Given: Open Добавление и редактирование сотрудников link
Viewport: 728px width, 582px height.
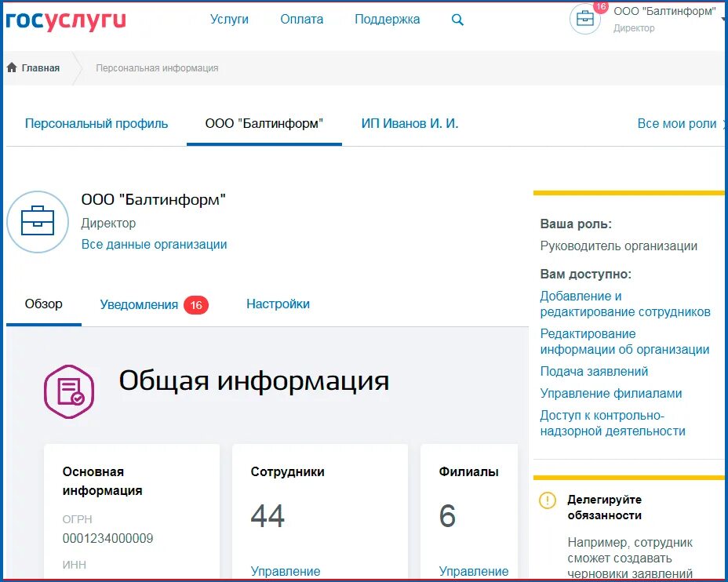Looking at the screenshot, I should click(x=625, y=304).
